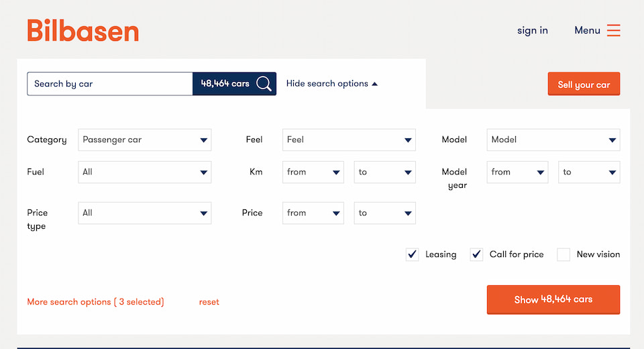
Task: Click the Bilbasen logo
Action: click(x=83, y=31)
